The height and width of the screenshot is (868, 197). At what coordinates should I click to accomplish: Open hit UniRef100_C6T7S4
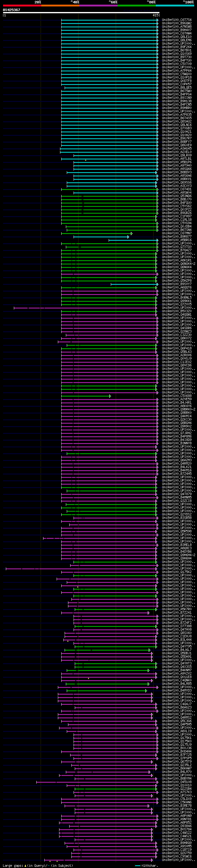(x=177, y=20)
